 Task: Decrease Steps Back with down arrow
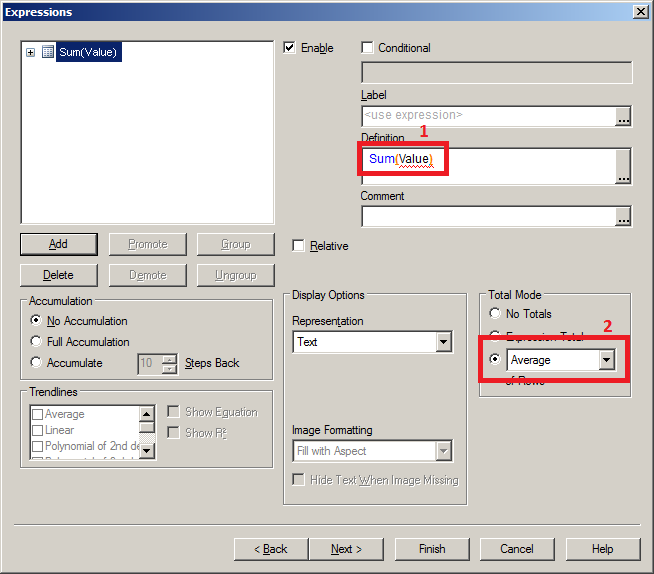[x=169, y=369]
